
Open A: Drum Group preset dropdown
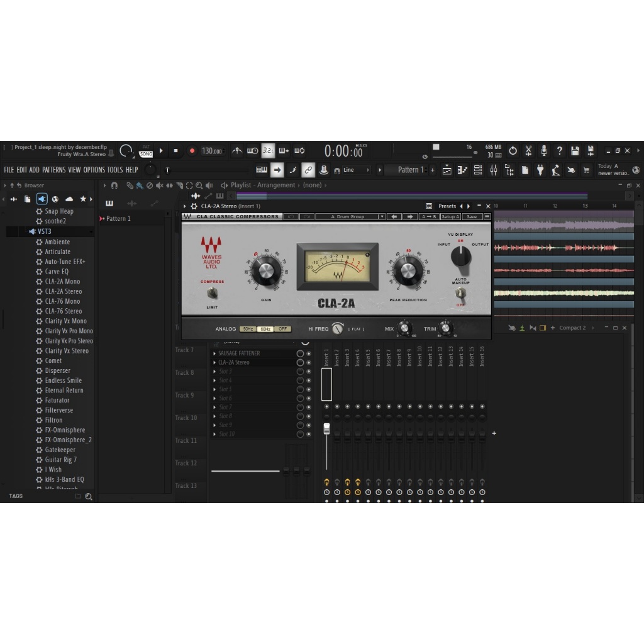(x=350, y=216)
